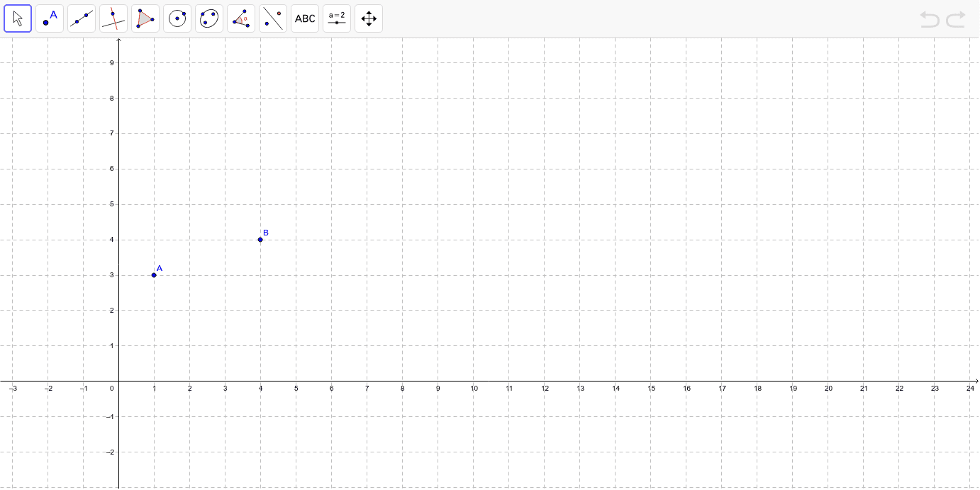The height and width of the screenshot is (490, 980).
Task: Select the Polygon tool
Action: (145, 18)
